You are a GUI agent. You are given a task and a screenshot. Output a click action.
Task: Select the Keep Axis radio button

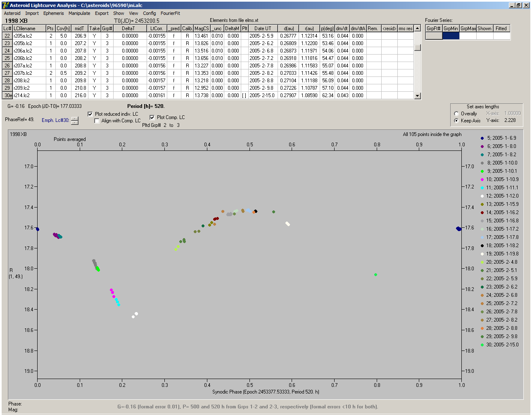456,121
